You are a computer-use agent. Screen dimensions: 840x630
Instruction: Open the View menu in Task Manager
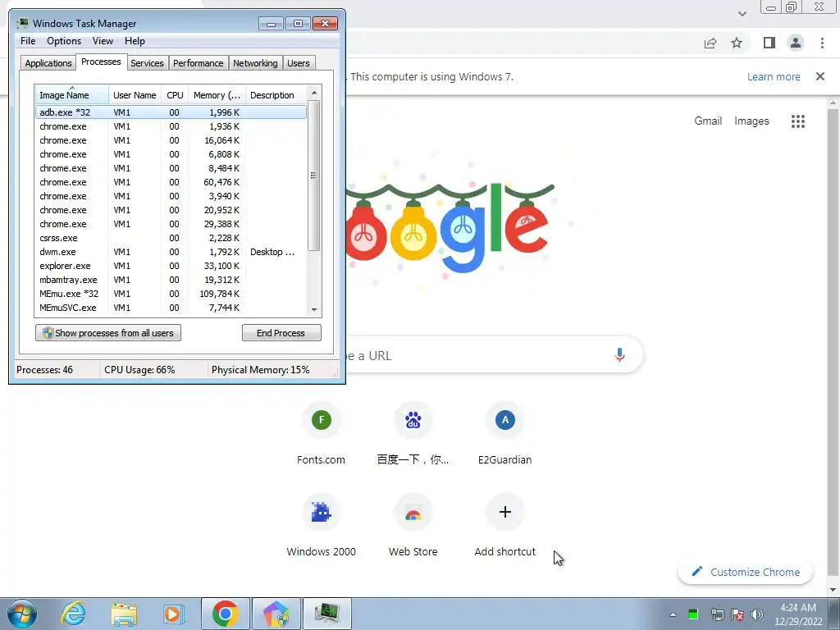[103, 41]
